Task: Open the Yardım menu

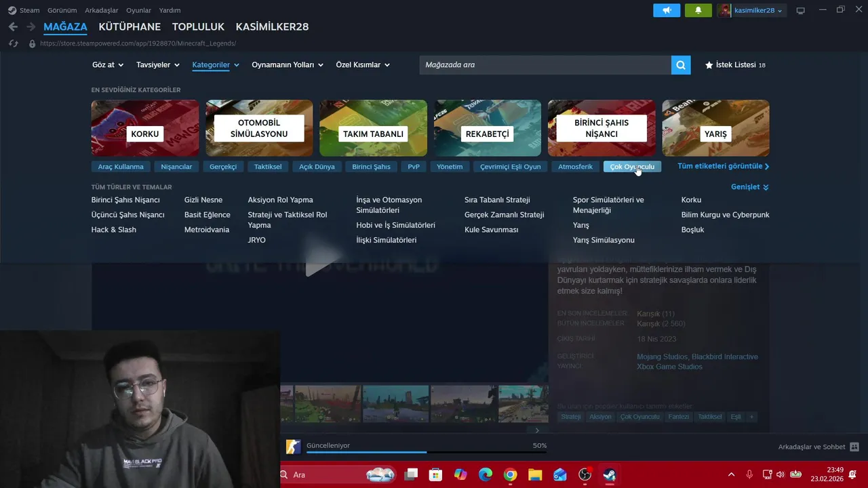Action: [x=170, y=10]
